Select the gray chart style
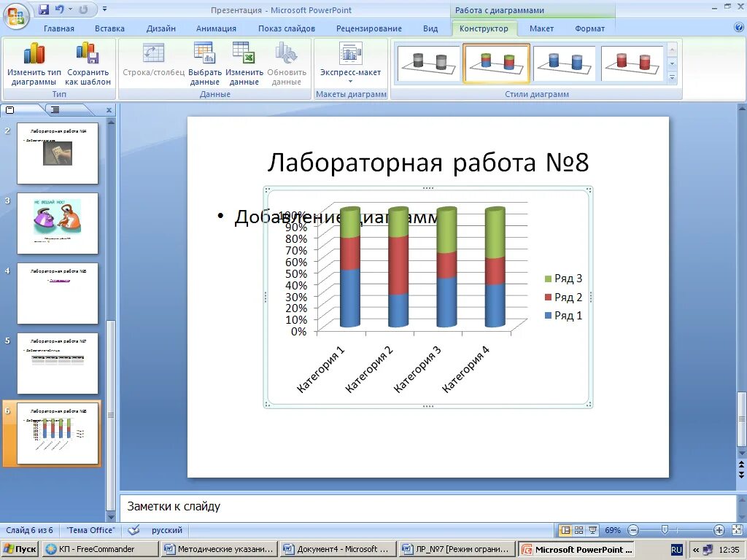 (428, 64)
